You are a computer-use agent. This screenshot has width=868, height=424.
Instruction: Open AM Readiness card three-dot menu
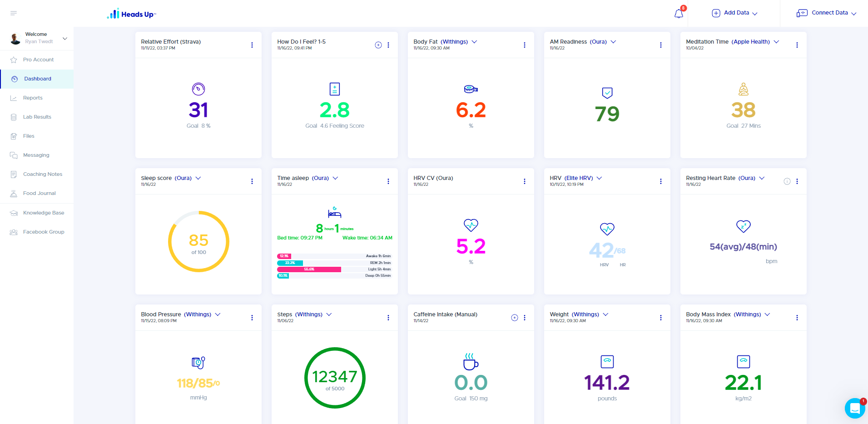click(x=661, y=45)
